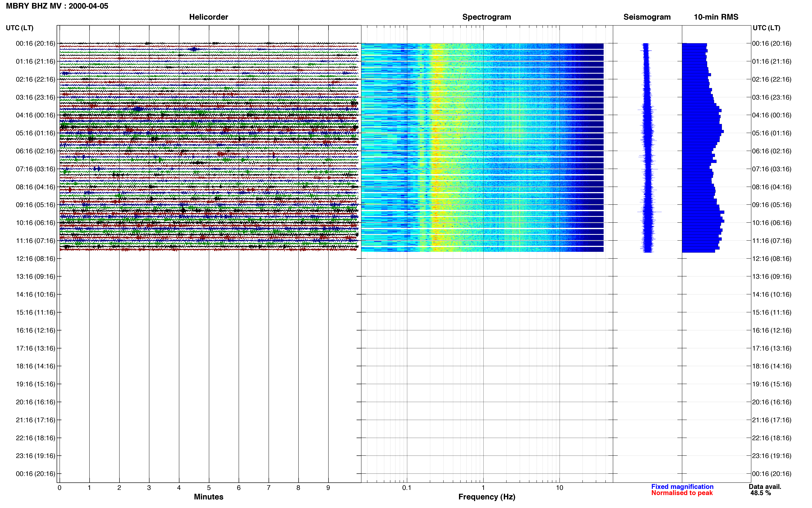Select the 'Spectrogram' panel heading
The image size is (812, 508).
click(487, 17)
